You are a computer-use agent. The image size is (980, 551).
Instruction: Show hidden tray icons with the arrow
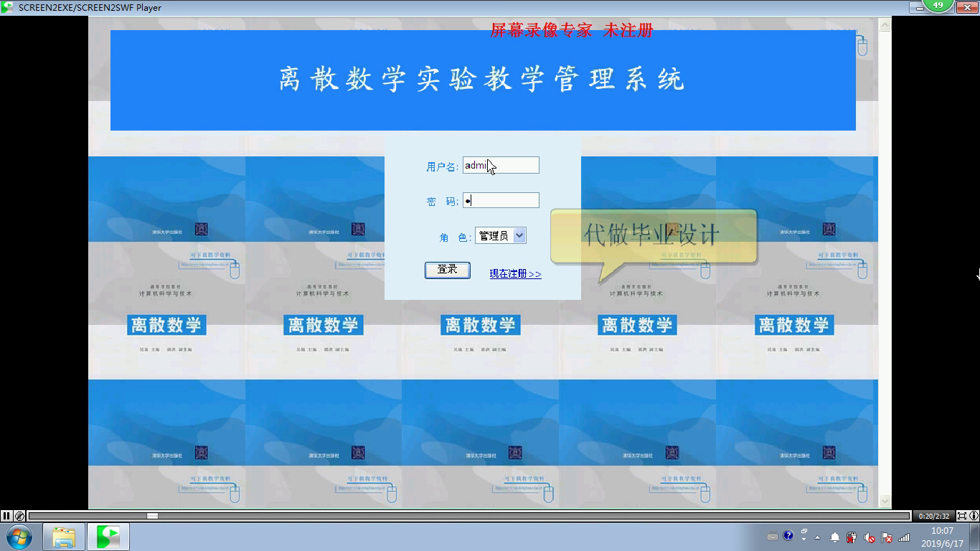click(817, 537)
